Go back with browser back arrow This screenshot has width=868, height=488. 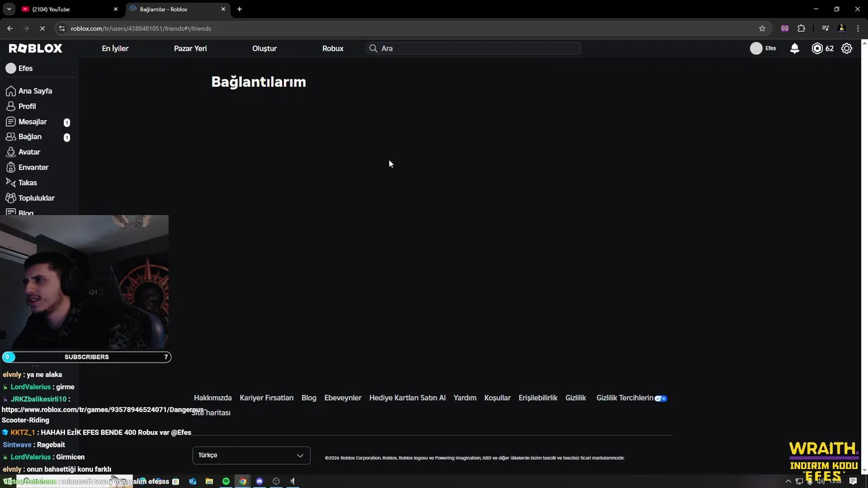pyautogui.click(x=9, y=28)
